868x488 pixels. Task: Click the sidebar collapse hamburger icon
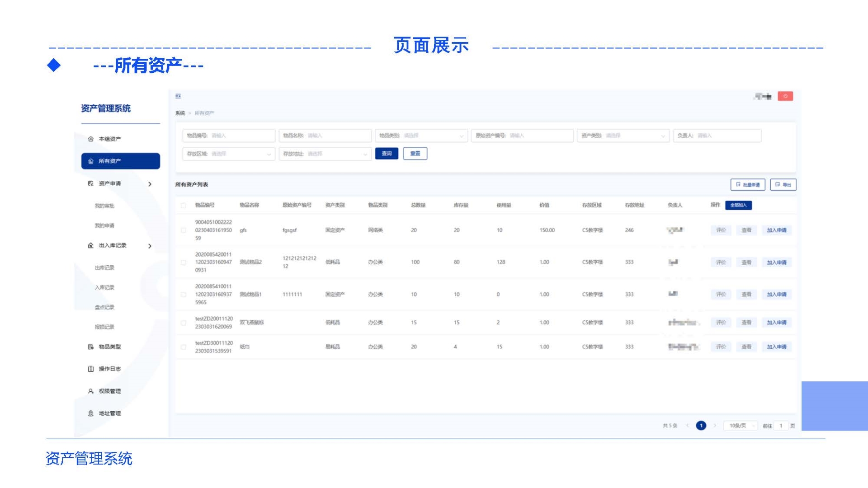(178, 96)
